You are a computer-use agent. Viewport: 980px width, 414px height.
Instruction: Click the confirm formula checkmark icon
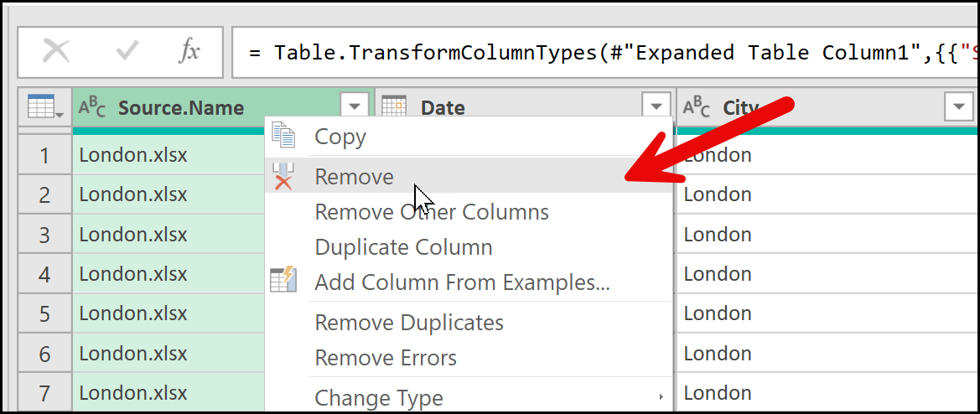click(127, 51)
